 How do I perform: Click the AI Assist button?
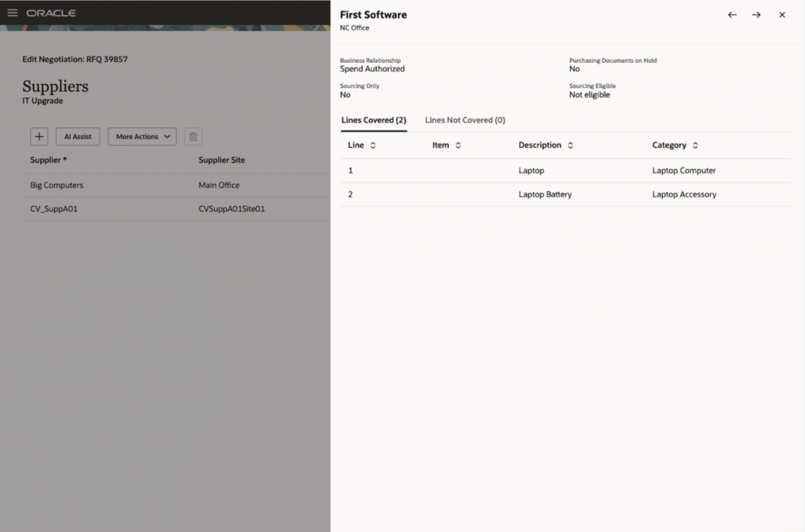tap(78, 137)
